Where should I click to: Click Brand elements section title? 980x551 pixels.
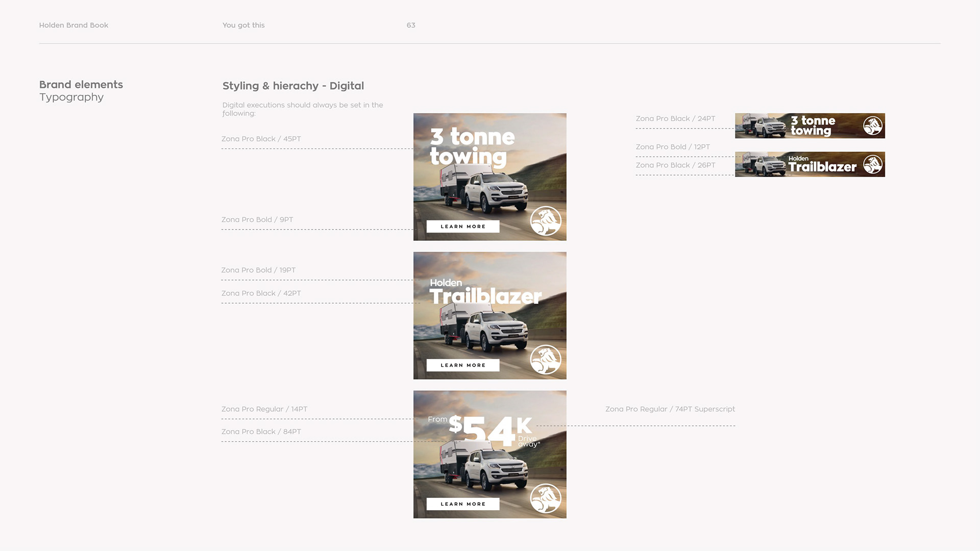(81, 85)
